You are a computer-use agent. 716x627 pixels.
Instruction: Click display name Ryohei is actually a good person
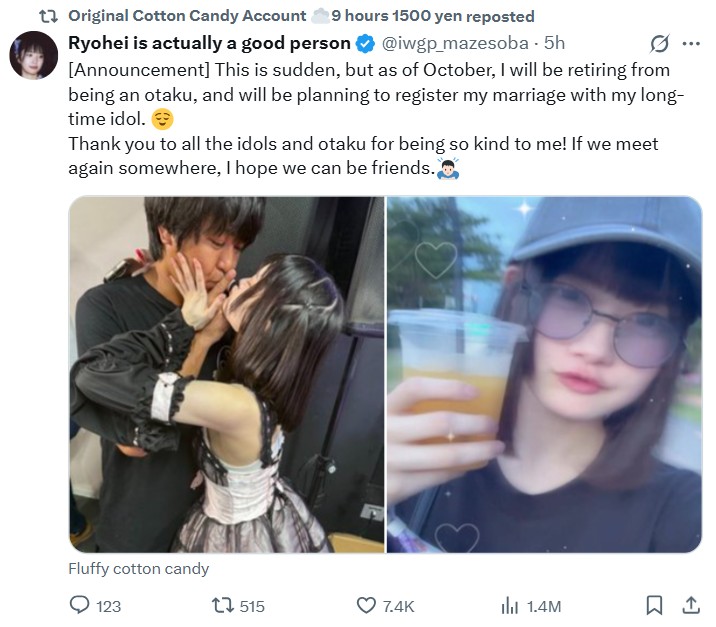(x=209, y=43)
